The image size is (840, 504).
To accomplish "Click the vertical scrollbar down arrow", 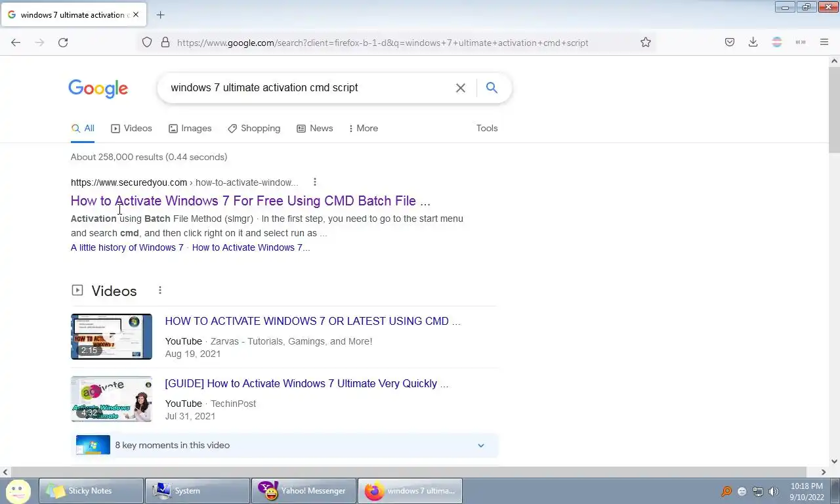I will tap(834, 461).
